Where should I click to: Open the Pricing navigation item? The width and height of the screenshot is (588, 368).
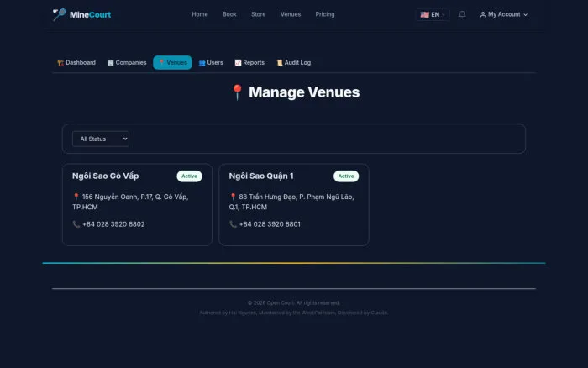click(325, 14)
